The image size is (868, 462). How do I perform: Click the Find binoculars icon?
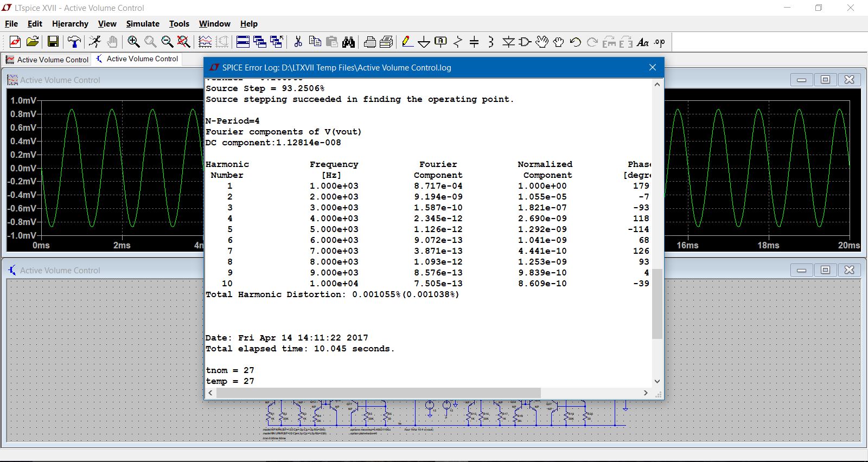tap(348, 42)
